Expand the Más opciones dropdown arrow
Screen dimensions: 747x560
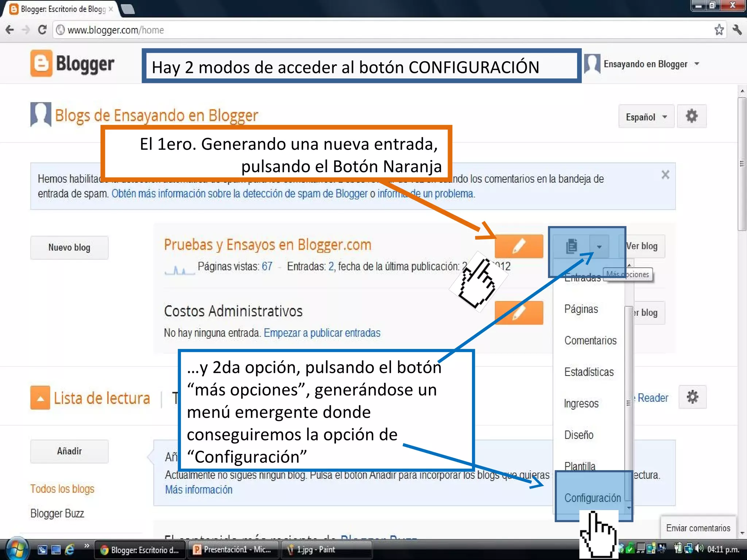(599, 247)
